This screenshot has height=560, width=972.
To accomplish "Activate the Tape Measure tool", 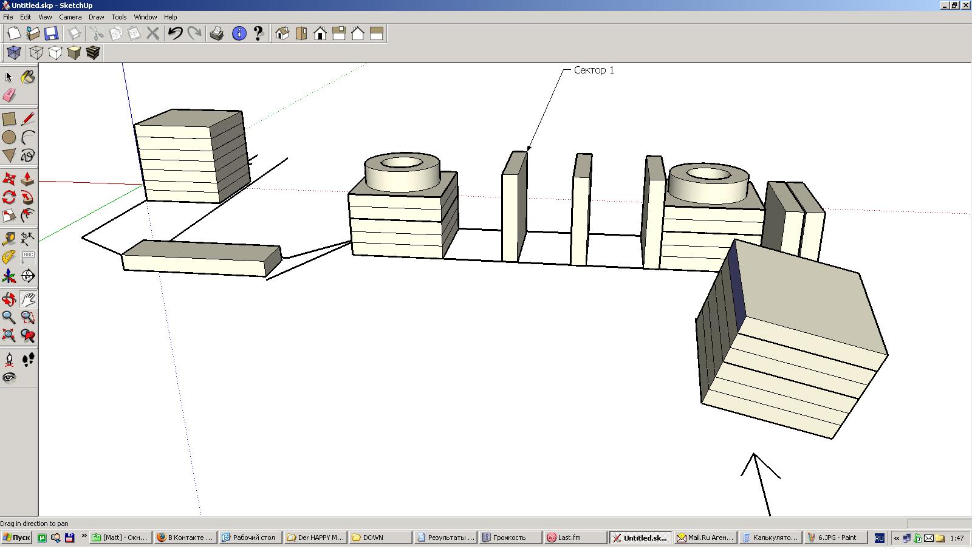I will pos(9,238).
